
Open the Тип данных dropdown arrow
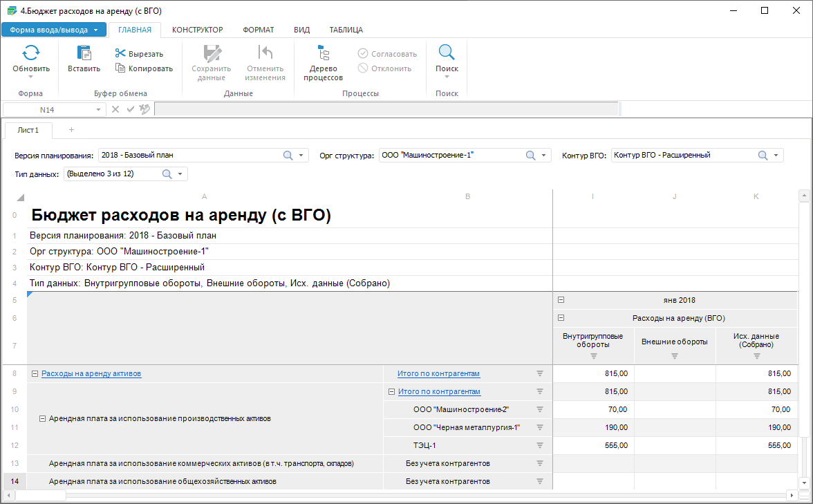[180, 174]
